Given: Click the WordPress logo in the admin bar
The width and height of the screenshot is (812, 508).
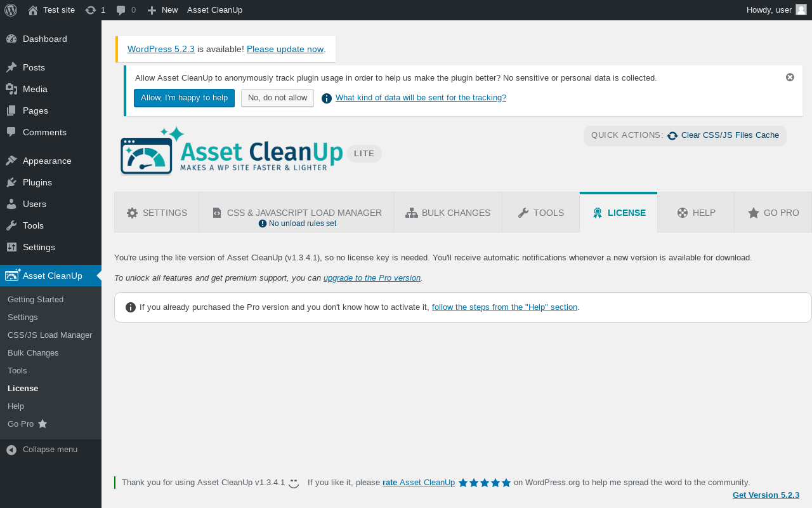Looking at the screenshot, I should (11, 10).
